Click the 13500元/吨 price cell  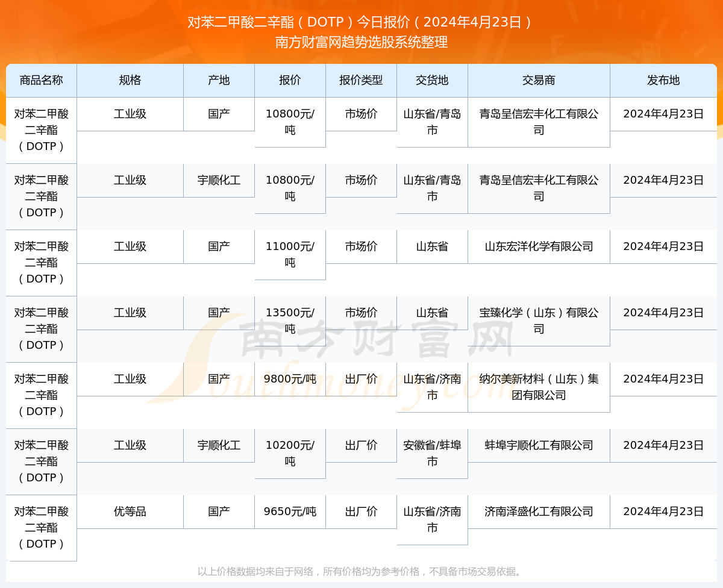point(290,321)
